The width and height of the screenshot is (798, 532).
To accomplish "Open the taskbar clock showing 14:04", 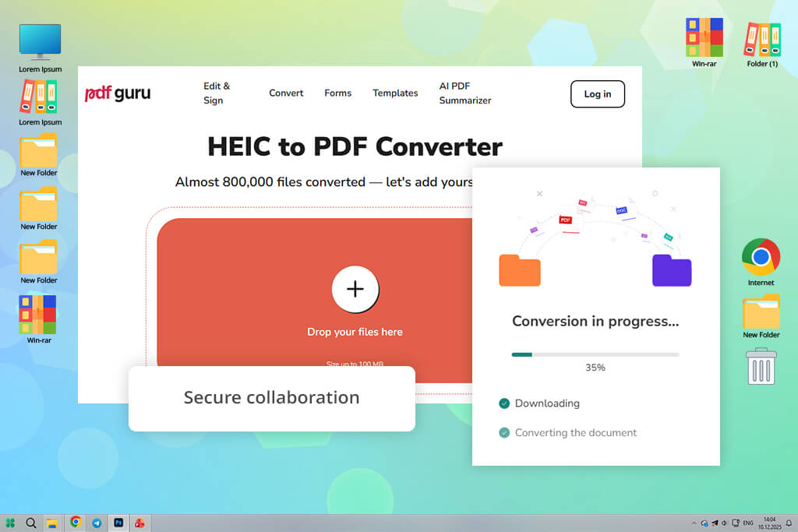I will (769, 523).
